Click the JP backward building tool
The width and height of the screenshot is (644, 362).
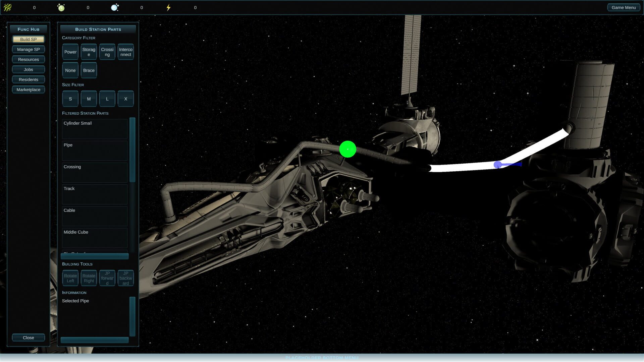pos(125,278)
